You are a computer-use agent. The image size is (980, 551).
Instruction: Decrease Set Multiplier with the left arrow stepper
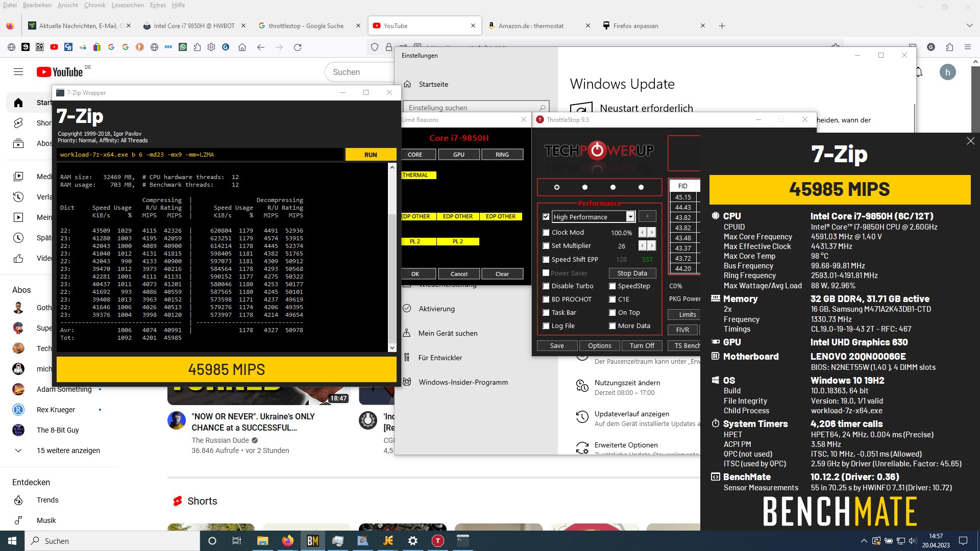[643, 245]
